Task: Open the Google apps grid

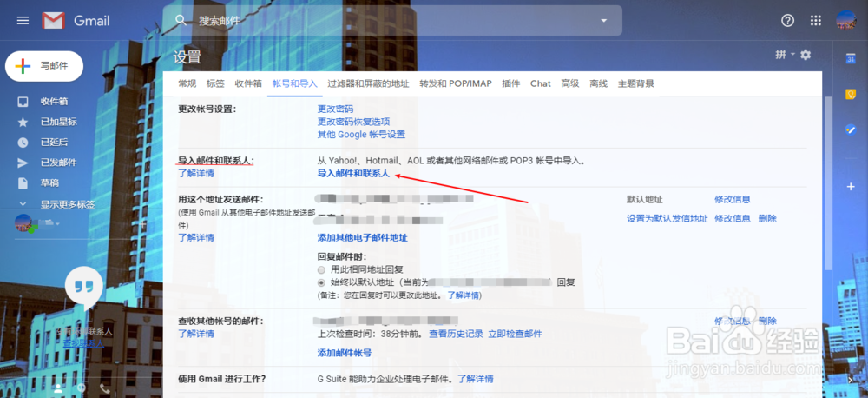Action: [x=815, y=21]
